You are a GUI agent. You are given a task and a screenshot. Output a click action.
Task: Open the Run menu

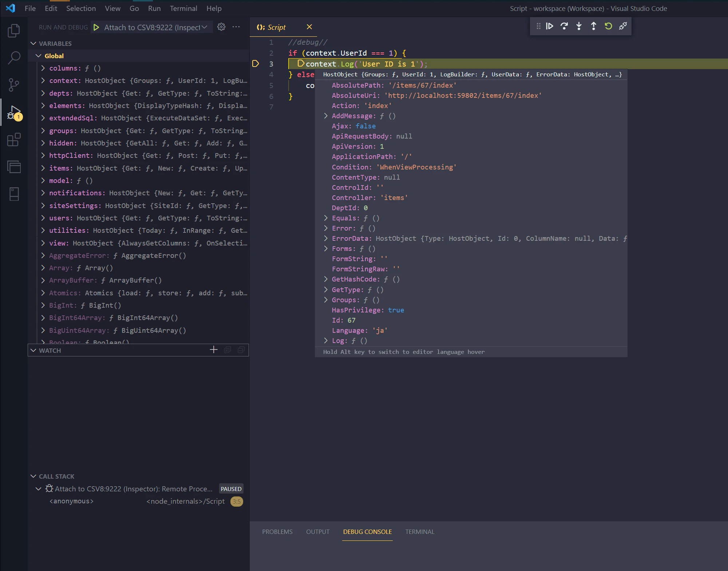[x=154, y=8]
